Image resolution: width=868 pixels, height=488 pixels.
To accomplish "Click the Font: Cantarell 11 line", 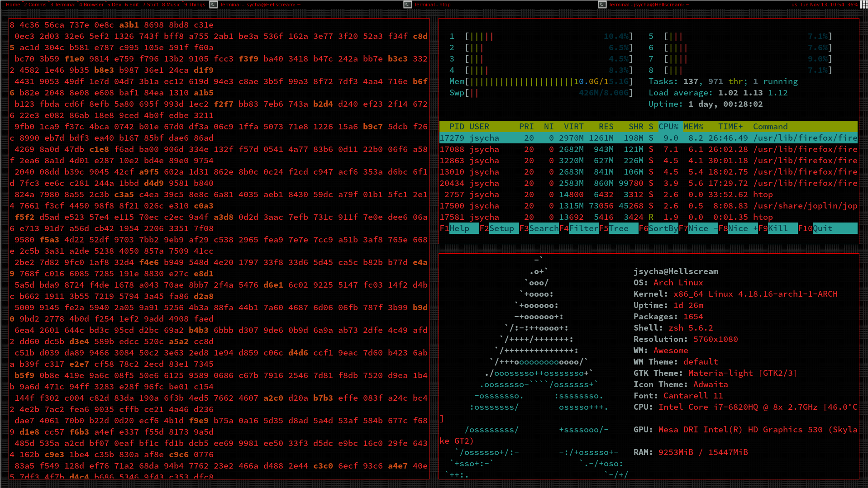I will pyautogui.click(x=678, y=396).
